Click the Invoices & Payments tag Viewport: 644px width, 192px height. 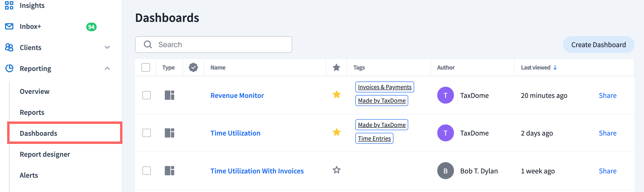click(384, 87)
